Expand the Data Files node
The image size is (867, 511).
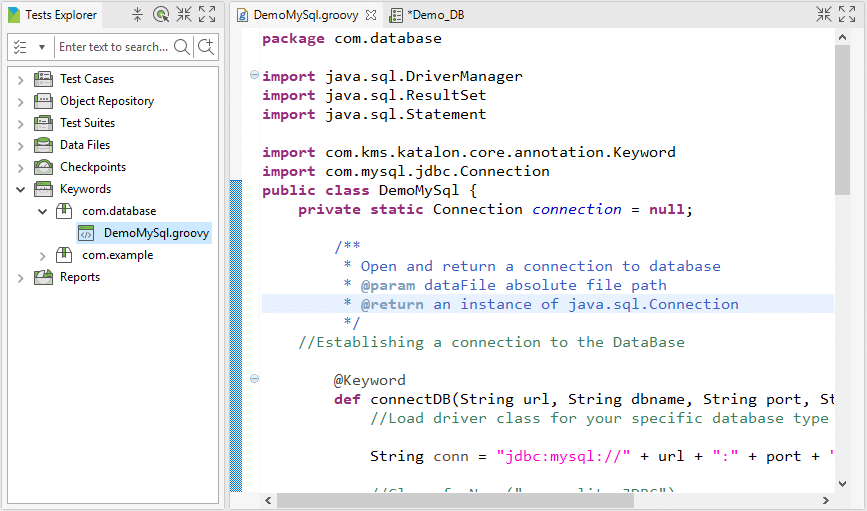pos(20,146)
